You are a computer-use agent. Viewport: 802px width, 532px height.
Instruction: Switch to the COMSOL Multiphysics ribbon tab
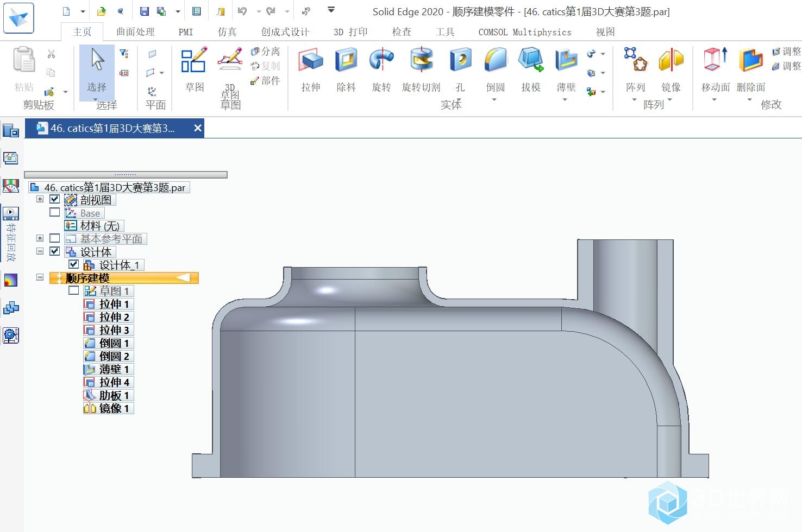pyautogui.click(x=525, y=32)
